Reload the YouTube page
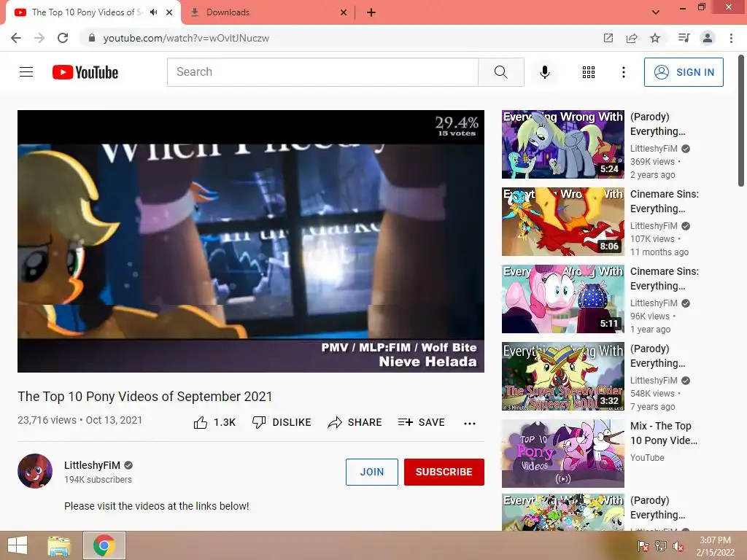Image resolution: width=747 pixels, height=560 pixels. pyautogui.click(x=63, y=38)
